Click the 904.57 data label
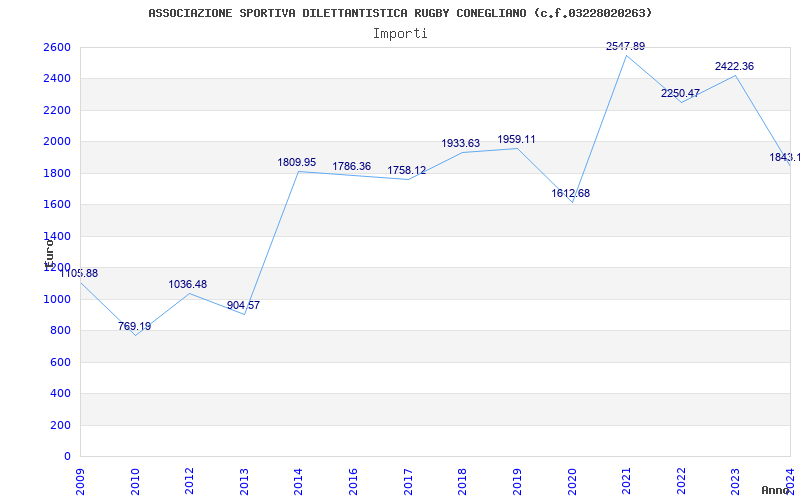This screenshot has width=800, height=500. [x=243, y=306]
